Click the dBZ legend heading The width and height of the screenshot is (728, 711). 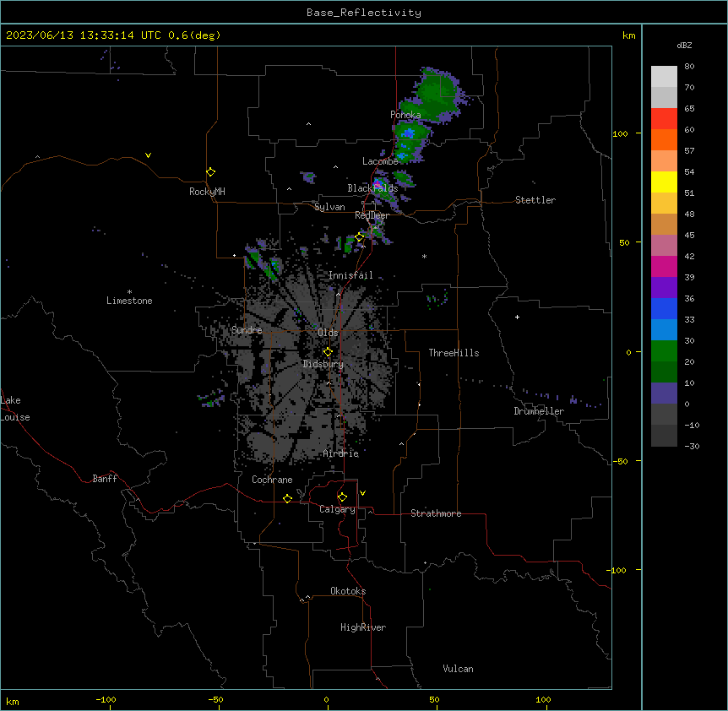[x=684, y=46]
